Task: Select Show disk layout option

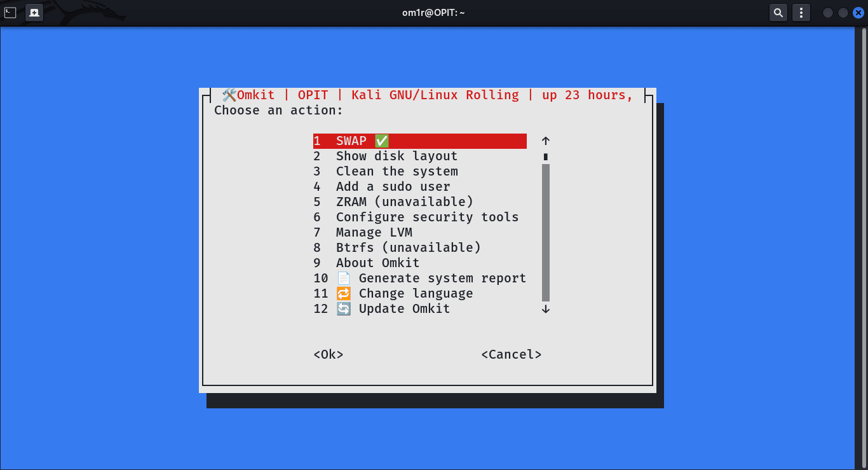Action: click(x=420, y=156)
